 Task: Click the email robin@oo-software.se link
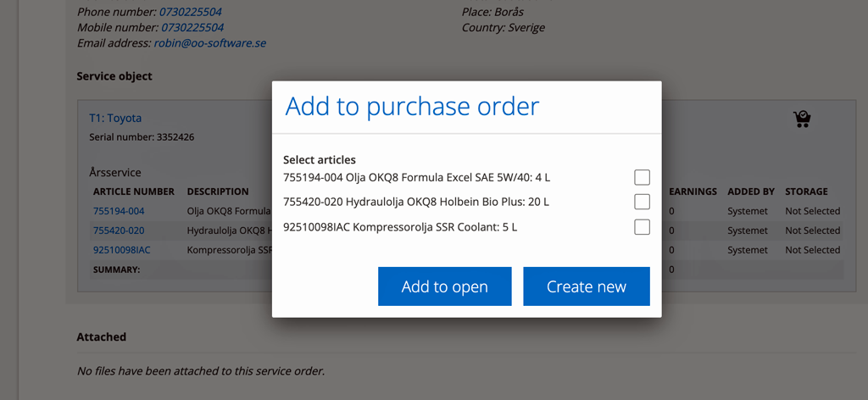tap(210, 42)
